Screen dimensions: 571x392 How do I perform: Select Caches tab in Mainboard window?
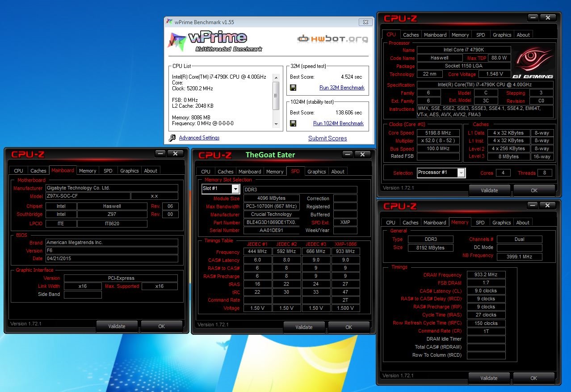point(38,171)
